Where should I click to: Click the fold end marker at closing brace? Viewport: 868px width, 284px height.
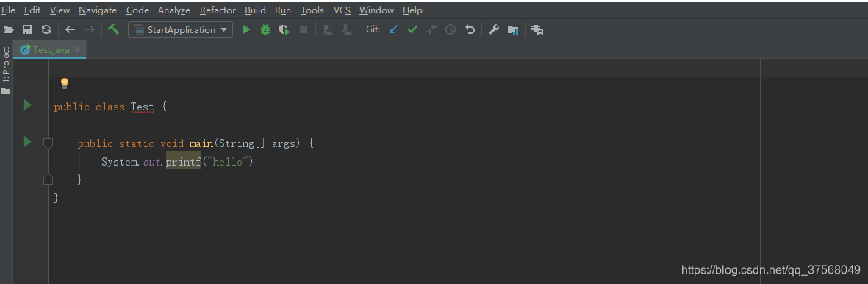pyautogui.click(x=49, y=180)
